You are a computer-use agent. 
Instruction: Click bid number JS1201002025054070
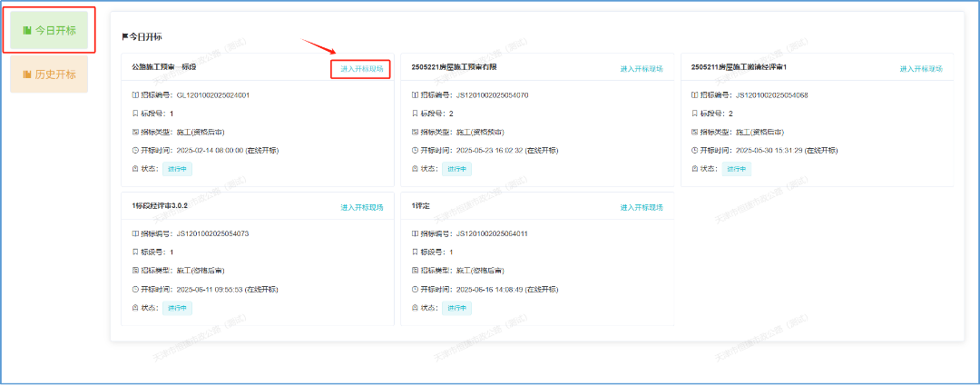(x=493, y=95)
